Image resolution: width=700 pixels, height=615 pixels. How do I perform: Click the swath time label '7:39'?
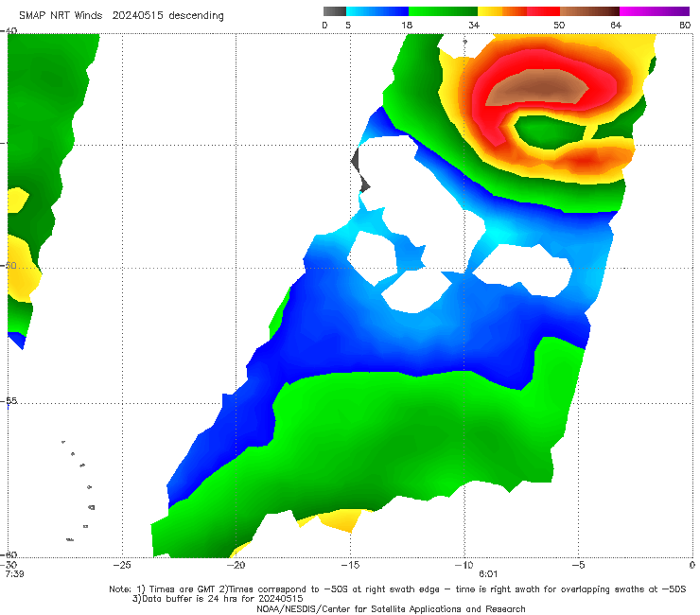[x=14, y=573]
